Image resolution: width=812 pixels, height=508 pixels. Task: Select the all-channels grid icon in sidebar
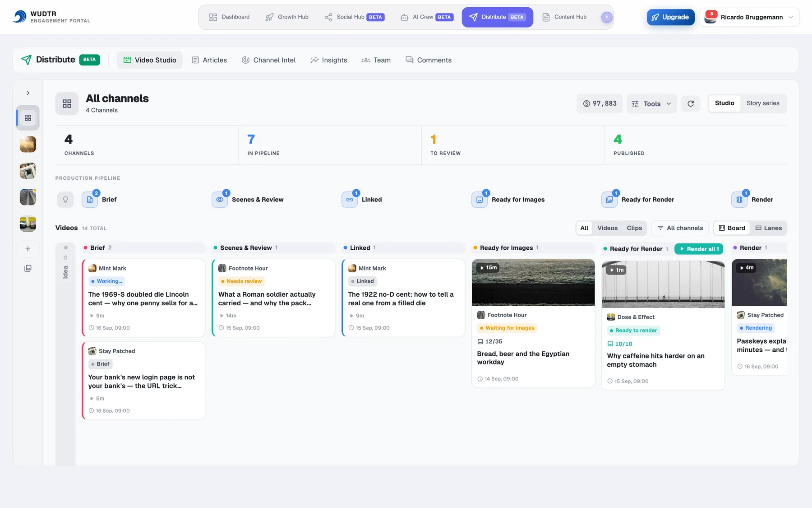coord(28,118)
